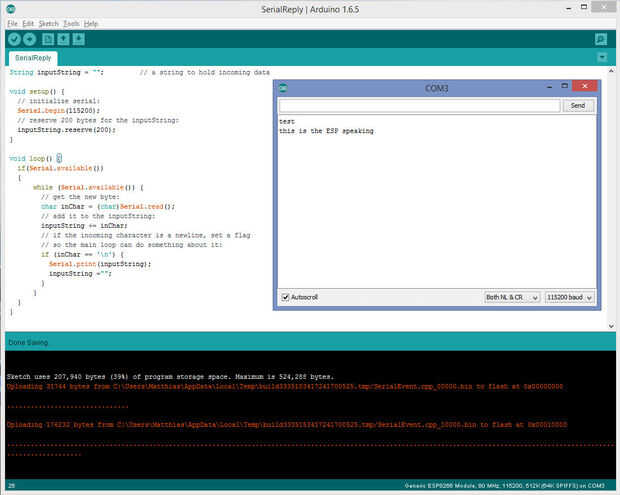This screenshot has height=495, width=620.
Task: Open the 115200 baud rate dropdown
Action: [x=569, y=297]
